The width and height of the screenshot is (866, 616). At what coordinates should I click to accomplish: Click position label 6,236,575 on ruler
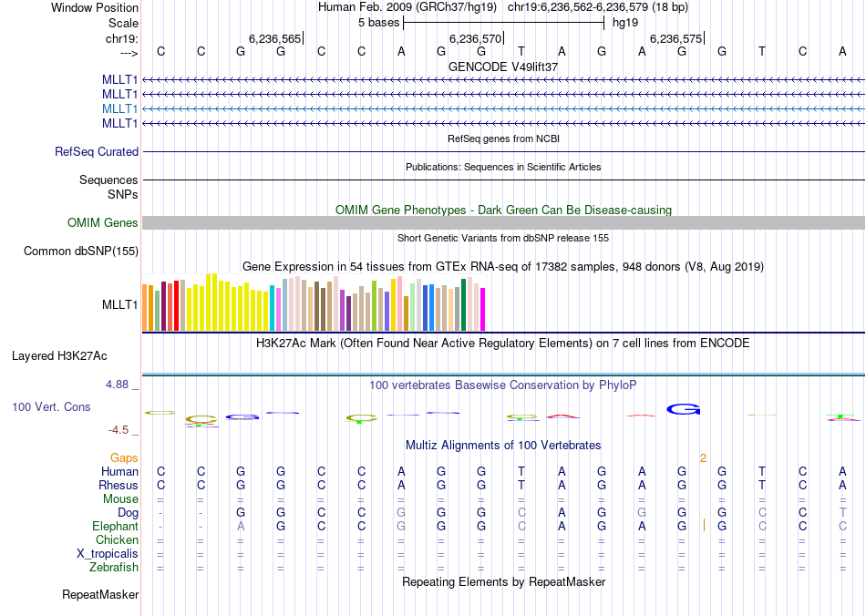tap(675, 38)
